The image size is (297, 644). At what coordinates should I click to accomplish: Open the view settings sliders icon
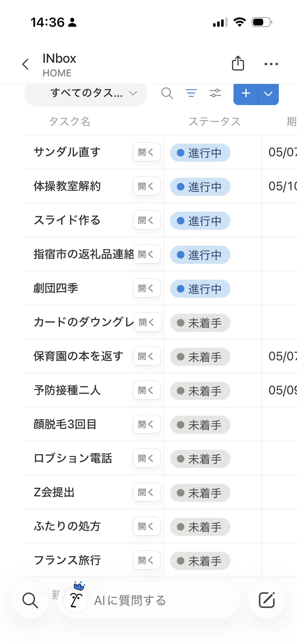(215, 93)
